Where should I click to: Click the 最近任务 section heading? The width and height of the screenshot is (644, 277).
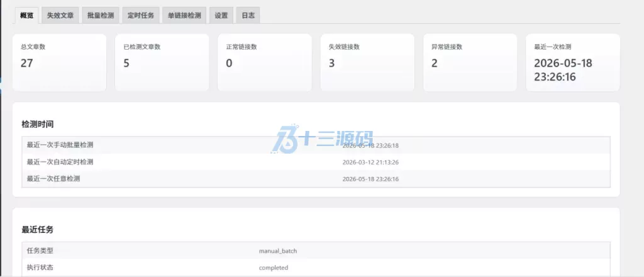[37, 230]
